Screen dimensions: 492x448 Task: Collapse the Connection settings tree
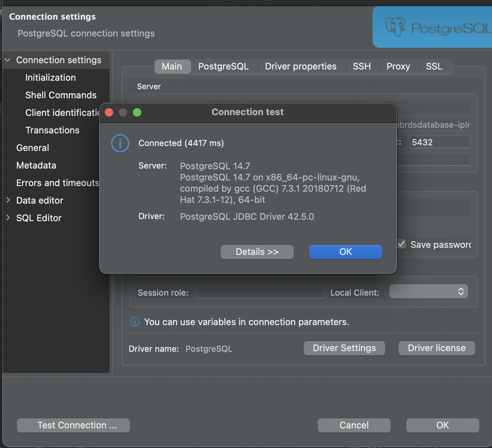click(x=8, y=60)
